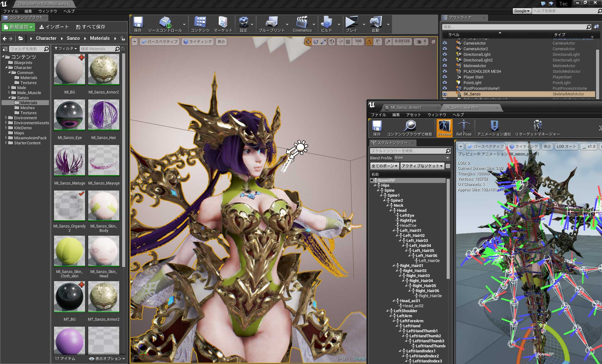Click the Content Browser forward arrow

point(11,39)
